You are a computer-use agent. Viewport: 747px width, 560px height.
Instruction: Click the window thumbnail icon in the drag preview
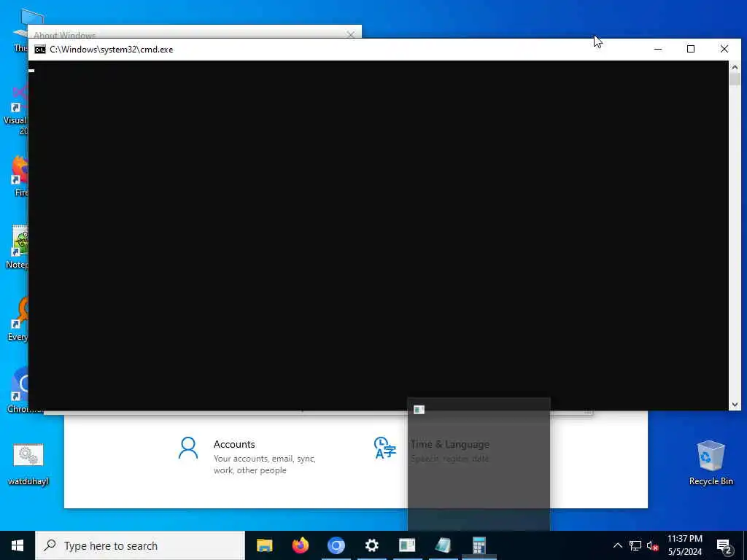click(419, 410)
